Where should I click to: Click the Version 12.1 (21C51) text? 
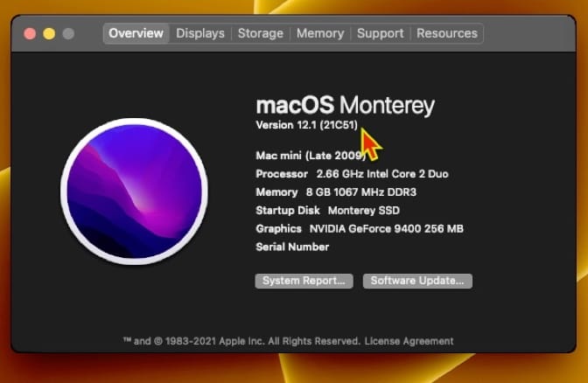click(x=307, y=125)
